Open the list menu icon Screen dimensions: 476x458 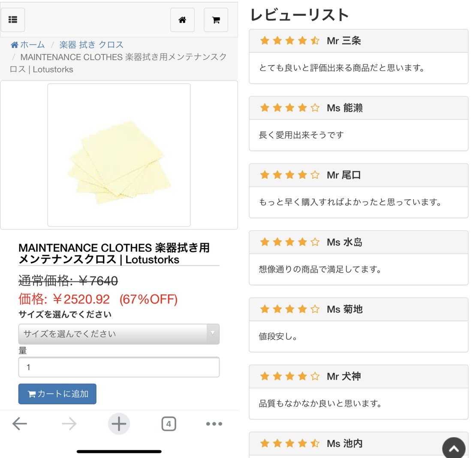click(13, 20)
